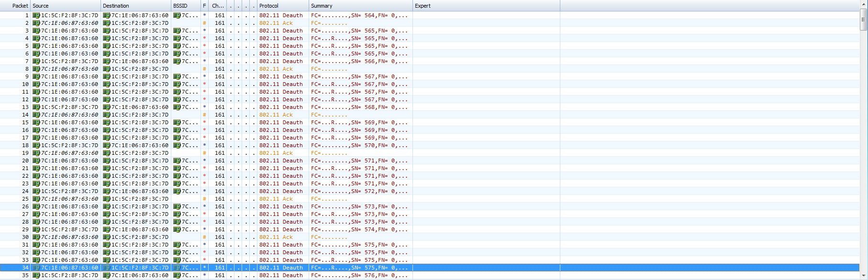Click the hash flag in packet 14
868x280 pixels.
204,115
